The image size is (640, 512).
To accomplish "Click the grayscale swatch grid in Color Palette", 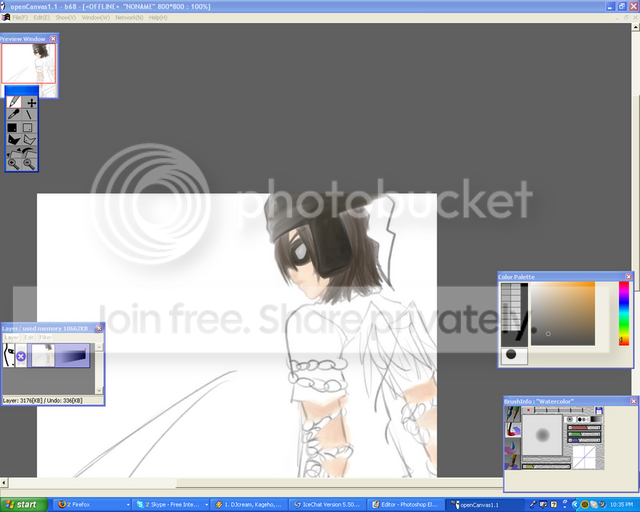I will click(511, 307).
